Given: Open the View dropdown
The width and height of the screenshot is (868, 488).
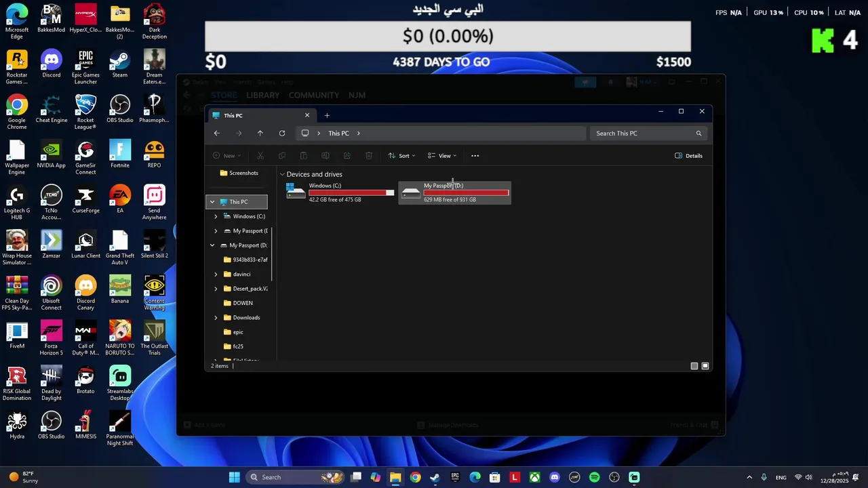Looking at the screenshot, I should [x=442, y=156].
